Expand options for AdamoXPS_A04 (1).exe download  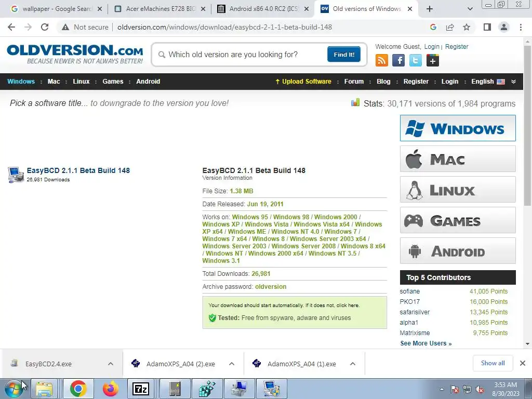pos(353,364)
